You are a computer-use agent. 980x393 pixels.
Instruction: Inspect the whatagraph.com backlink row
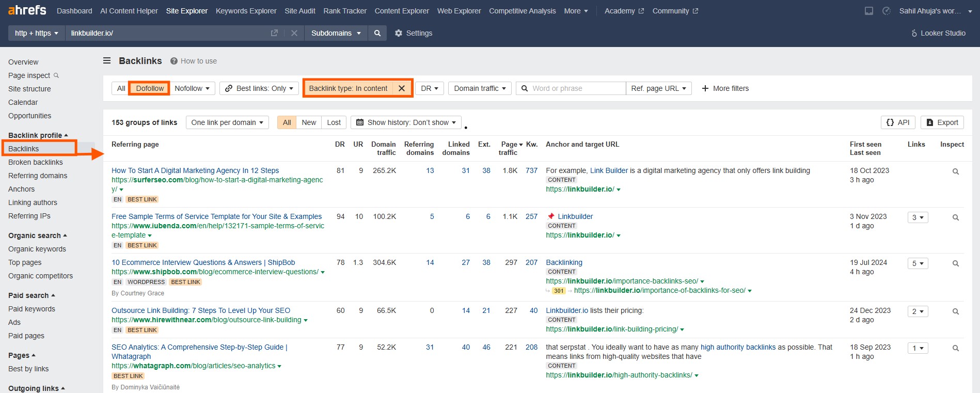tap(956, 348)
